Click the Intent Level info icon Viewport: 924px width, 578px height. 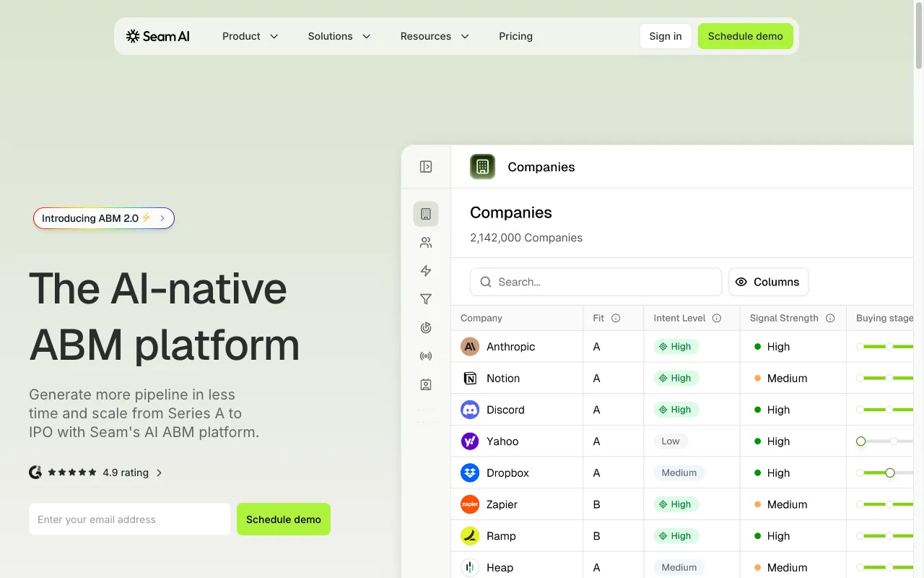point(717,318)
